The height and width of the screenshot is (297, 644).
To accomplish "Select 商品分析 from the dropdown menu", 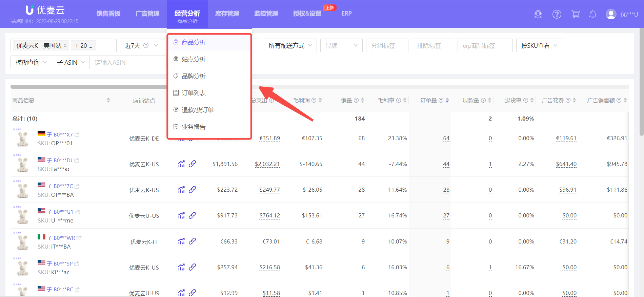I will (x=209, y=42).
